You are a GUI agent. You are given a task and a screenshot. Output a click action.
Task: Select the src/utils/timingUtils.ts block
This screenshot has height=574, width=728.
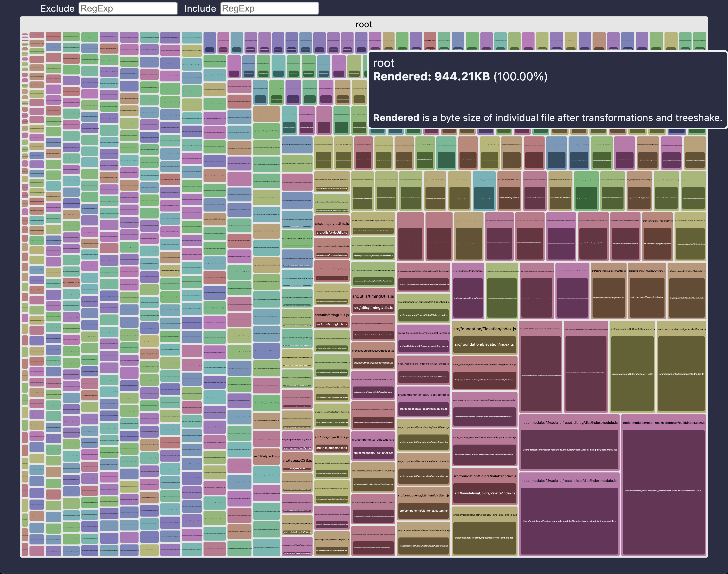(x=373, y=308)
